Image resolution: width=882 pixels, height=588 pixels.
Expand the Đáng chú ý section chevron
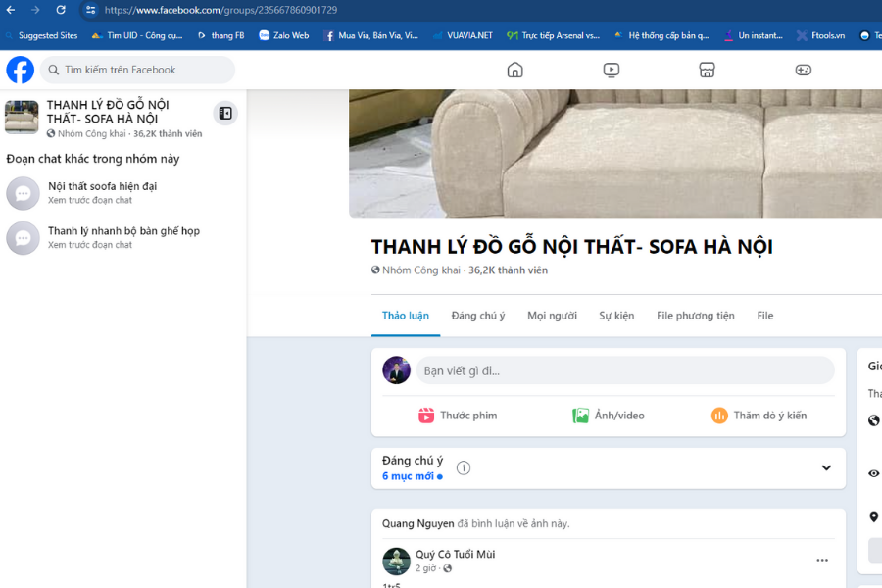tap(826, 467)
